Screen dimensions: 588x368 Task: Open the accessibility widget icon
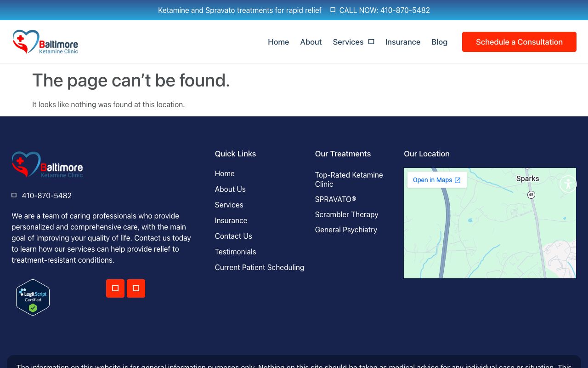pyautogui.click(x=568, y=184)
